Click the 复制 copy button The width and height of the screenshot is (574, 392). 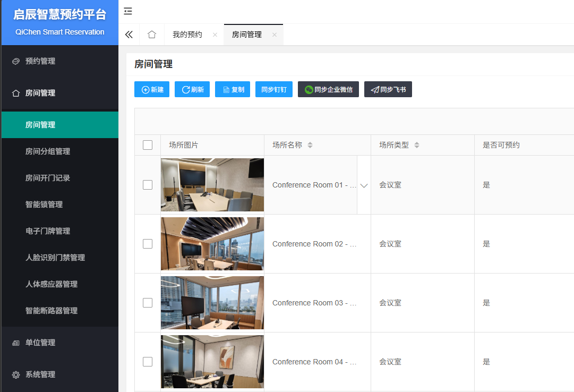pos(233,90)
